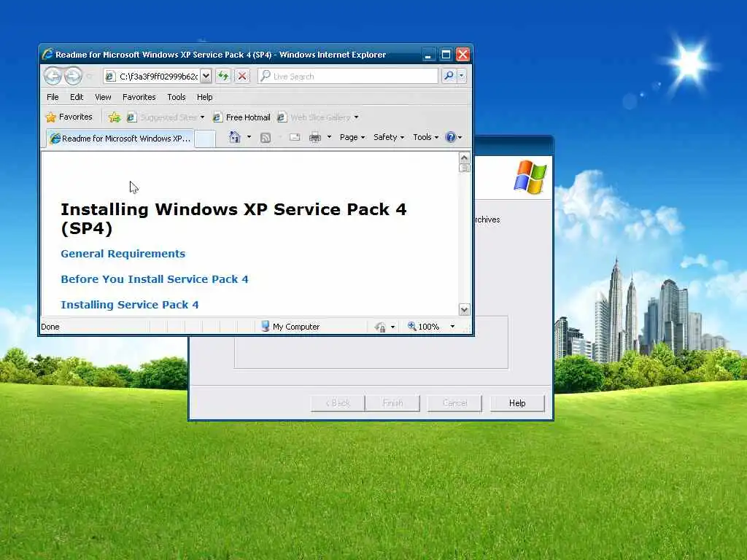Click the page icon in address bar
This screenshot has height=560, width=747.
[x=110, y=76]
